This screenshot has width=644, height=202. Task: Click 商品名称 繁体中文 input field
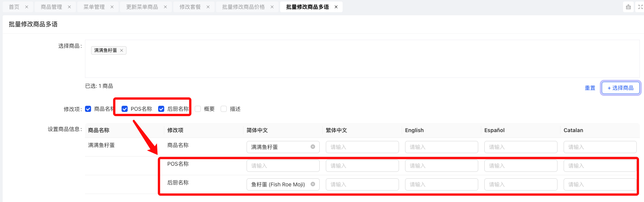point(362,147)
